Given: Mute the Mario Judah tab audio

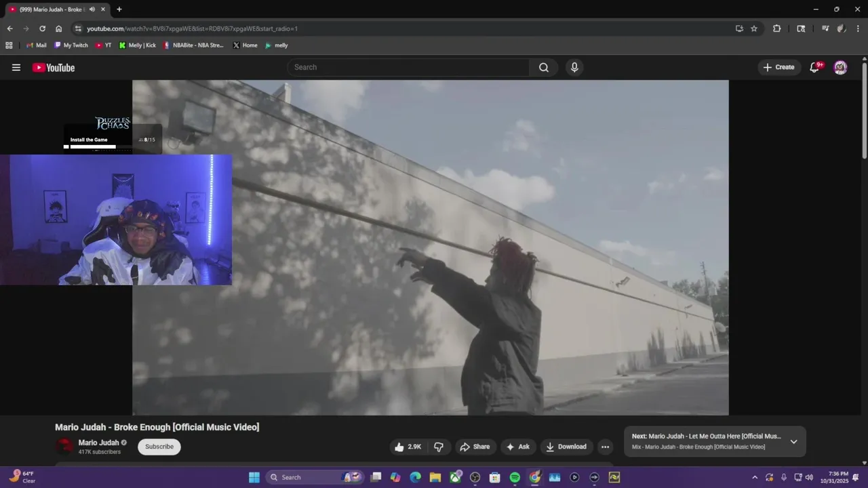Looking at the screenshot, I should tap(92, 9).
